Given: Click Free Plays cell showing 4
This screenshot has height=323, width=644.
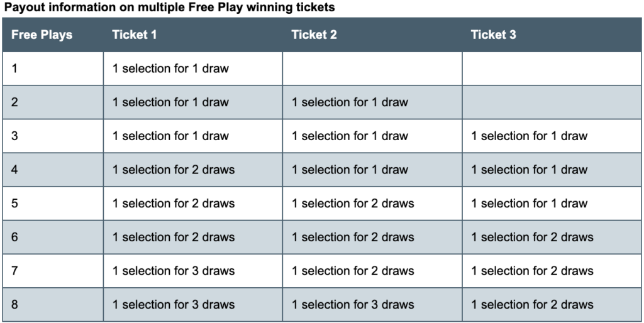Looking at the screenshot, I should click(x=53, y=170).
